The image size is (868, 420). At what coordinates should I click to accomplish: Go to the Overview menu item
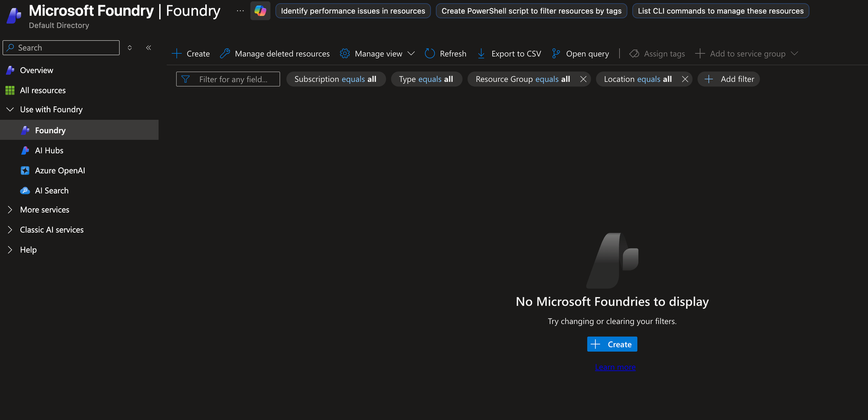[36, 70]
